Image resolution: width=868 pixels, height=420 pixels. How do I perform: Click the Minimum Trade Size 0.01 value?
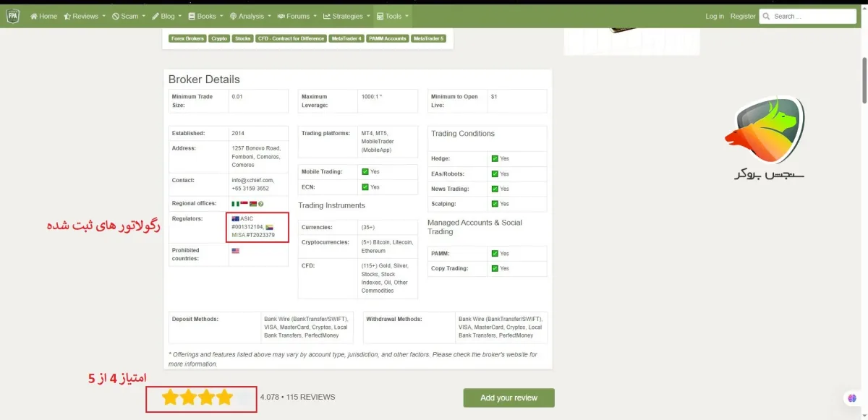pos(237,96)
